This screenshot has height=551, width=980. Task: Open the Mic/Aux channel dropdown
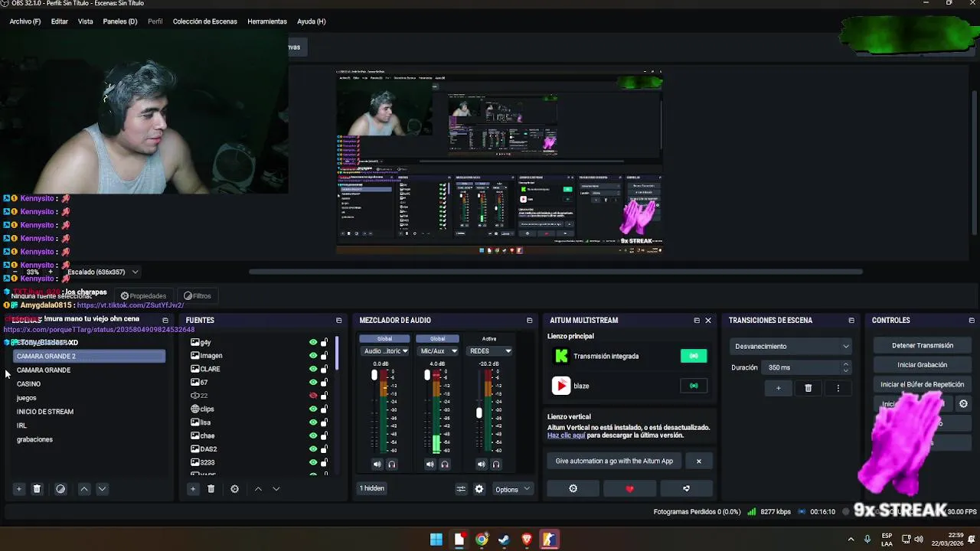[437, 351]
